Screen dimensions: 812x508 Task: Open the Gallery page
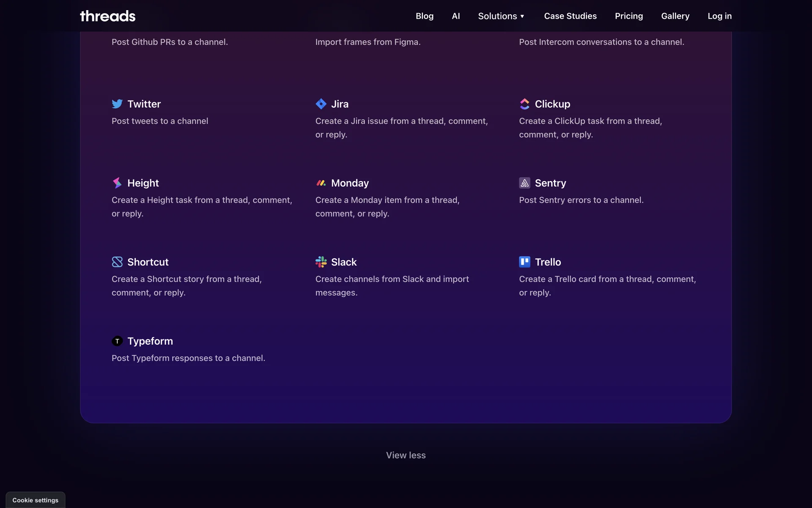pyautogui.click(x=675, y=16)
